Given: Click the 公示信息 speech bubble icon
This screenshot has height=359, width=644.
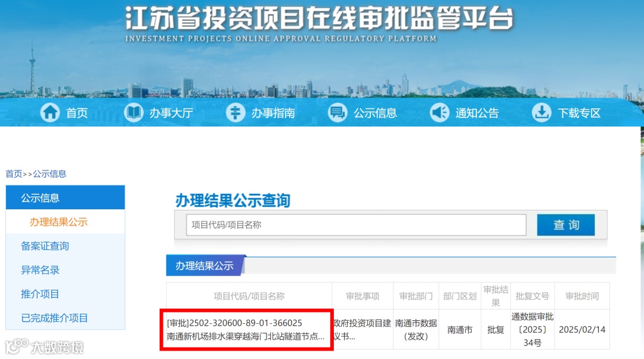Looking at the screenshot, I should (338, 113).
